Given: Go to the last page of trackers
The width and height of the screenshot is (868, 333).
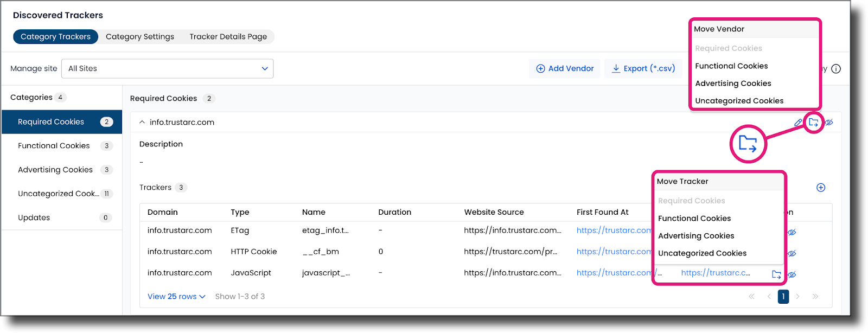Looking at the screenshot, I should 815,296.
